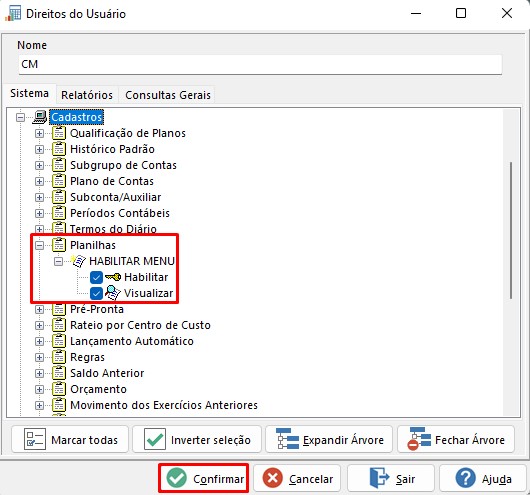Select the Planilhas tree label

(x=93, y=245)
